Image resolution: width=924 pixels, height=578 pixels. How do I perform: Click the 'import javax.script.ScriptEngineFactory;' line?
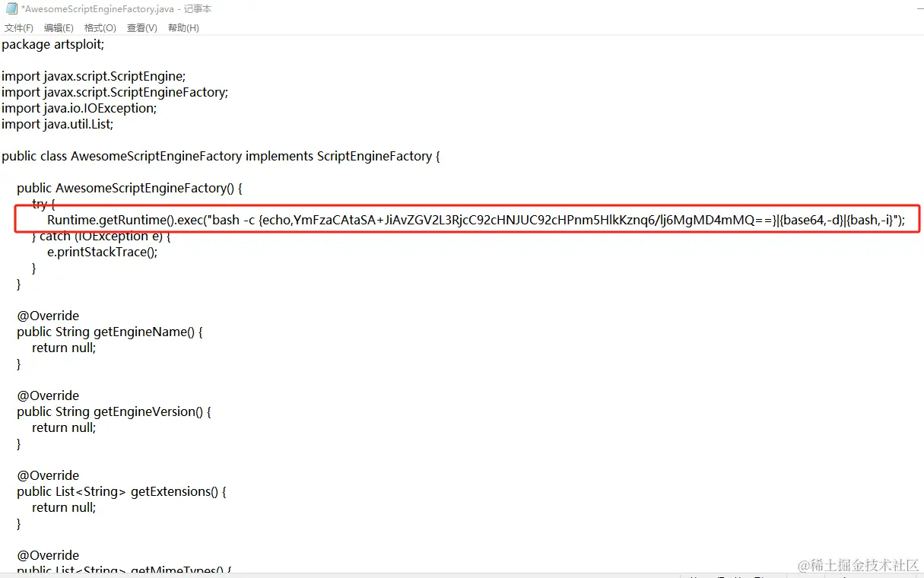[x=115, y=92]
